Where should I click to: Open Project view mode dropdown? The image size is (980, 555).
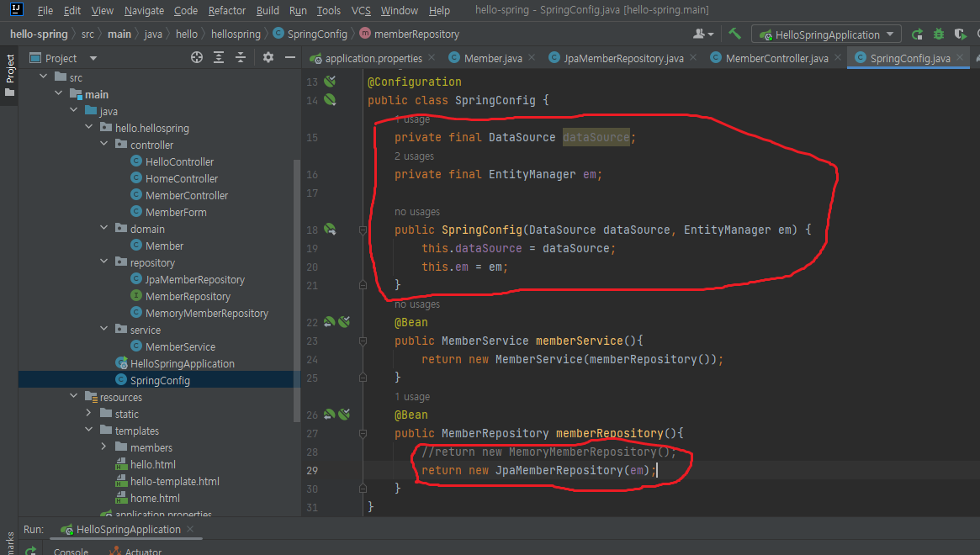(93, 58)
